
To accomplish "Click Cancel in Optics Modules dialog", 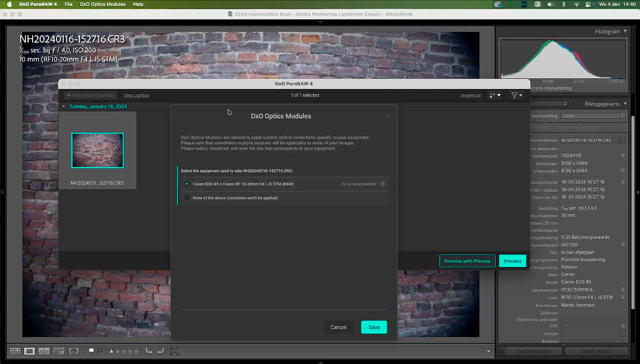I will [x=339, y=327].
